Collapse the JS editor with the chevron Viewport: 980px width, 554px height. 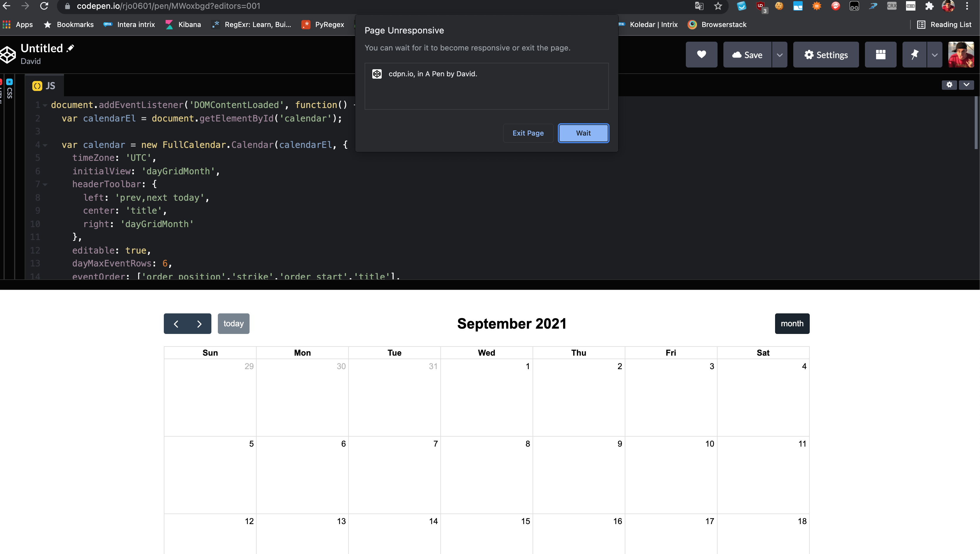pos(966,85)
